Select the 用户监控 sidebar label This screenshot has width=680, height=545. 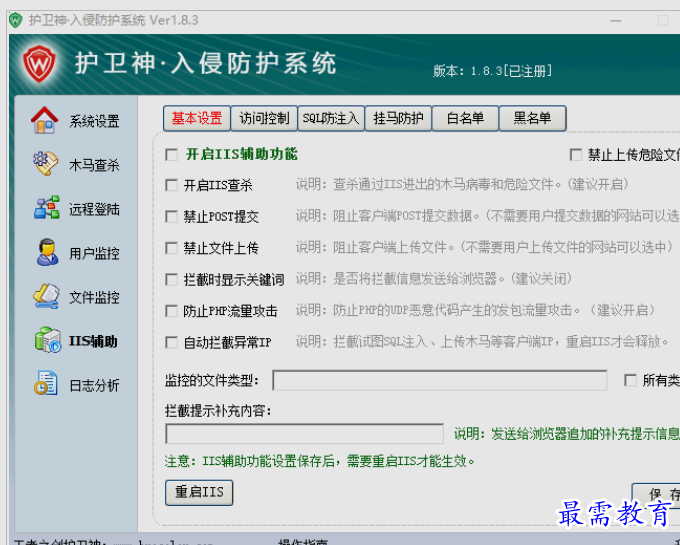click(x=94, y=253)
